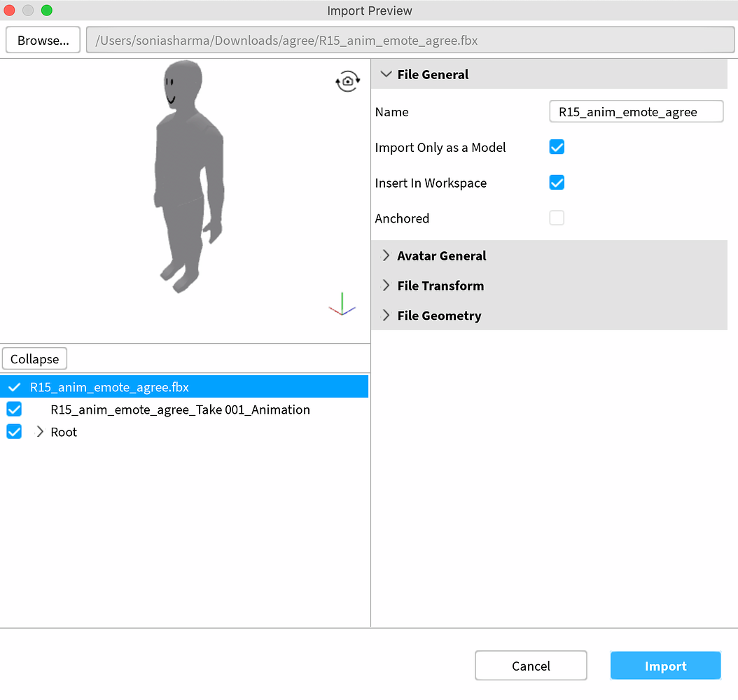Image resolution: width=738 pixels, height=700 pixels.
Task: Enable the Anchored option
Action: coord(556,218)
